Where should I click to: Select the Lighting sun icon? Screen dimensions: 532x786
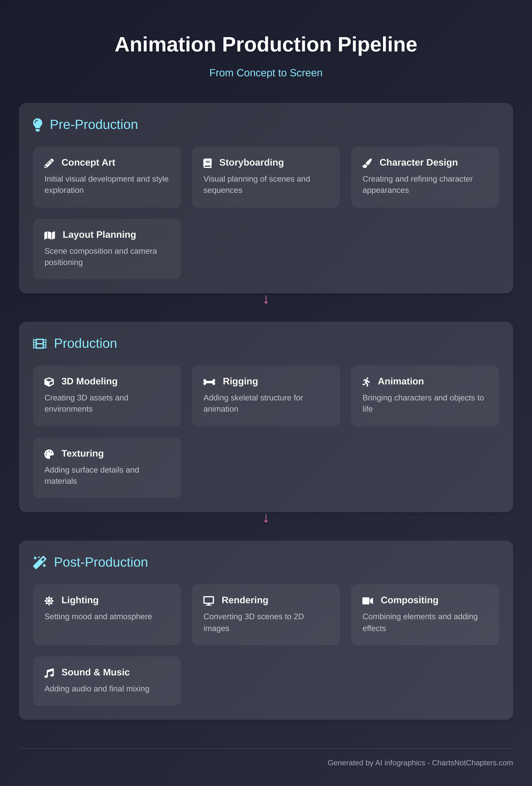click(x=49, y=601)
